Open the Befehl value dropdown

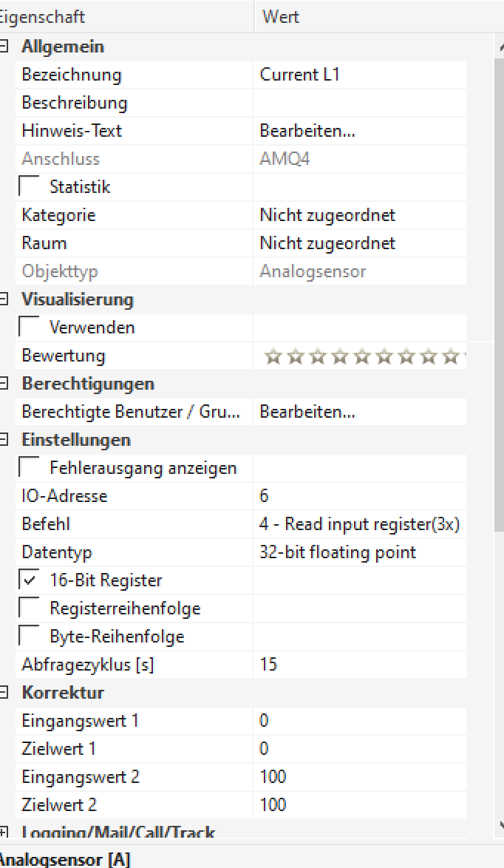(359, 524)
